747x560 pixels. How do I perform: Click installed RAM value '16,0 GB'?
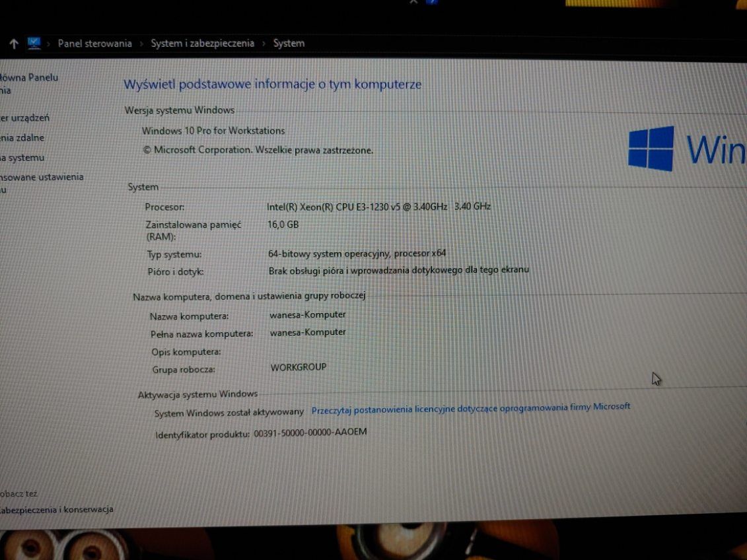283,225
